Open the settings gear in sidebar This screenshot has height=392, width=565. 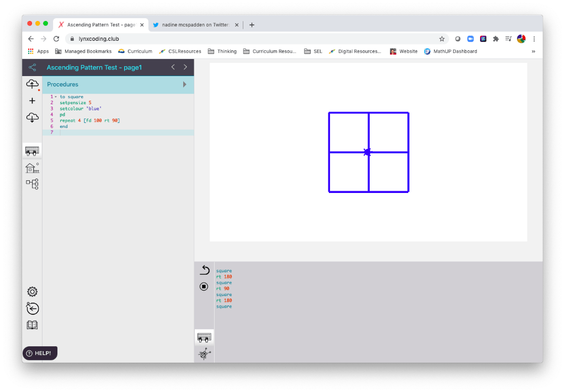point(32,292)
